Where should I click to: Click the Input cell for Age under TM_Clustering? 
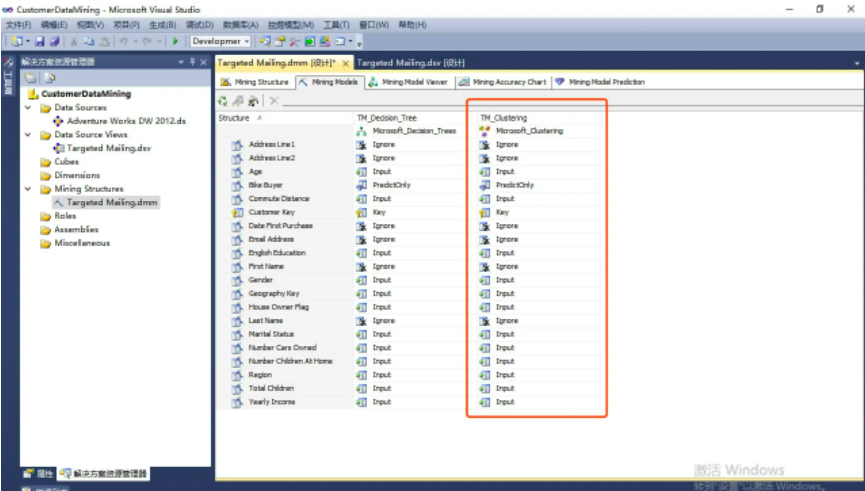(x=538, y=172)
